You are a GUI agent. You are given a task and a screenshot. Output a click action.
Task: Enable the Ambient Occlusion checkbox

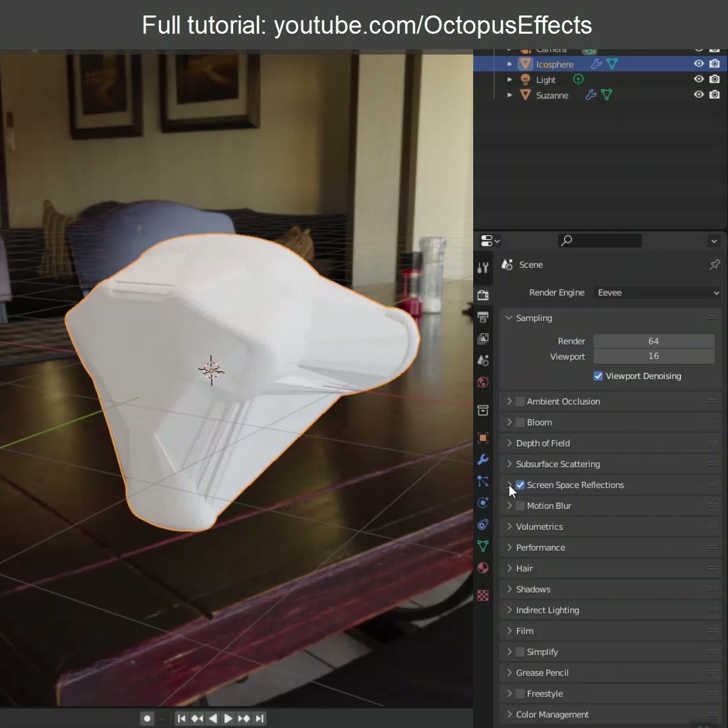coord(520,401)
